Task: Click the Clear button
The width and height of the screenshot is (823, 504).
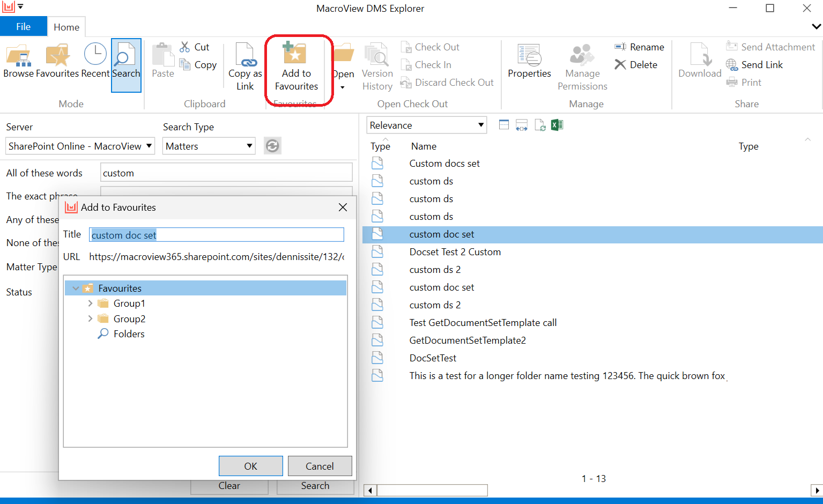Action: [x=229, y=486]
